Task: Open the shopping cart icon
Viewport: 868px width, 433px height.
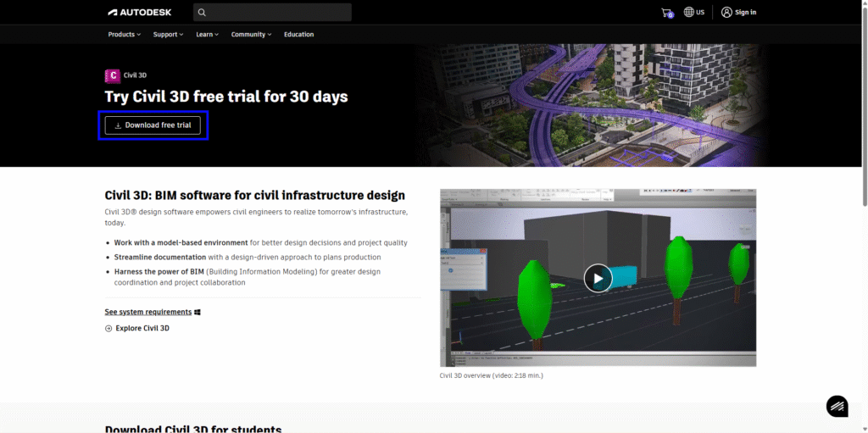Action: (x=666, y=13)
